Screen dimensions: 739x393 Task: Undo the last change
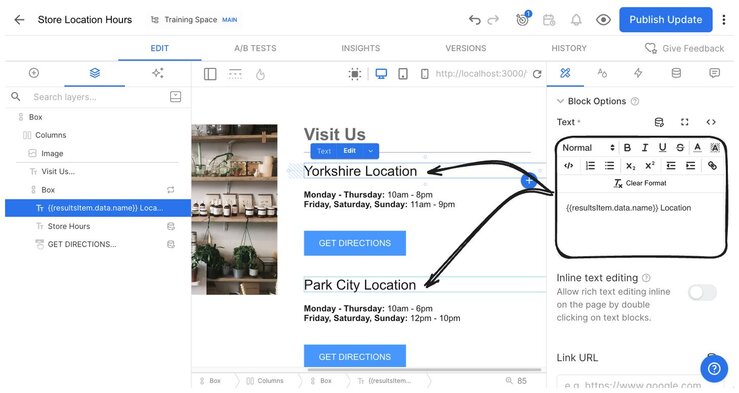(475, 20)
